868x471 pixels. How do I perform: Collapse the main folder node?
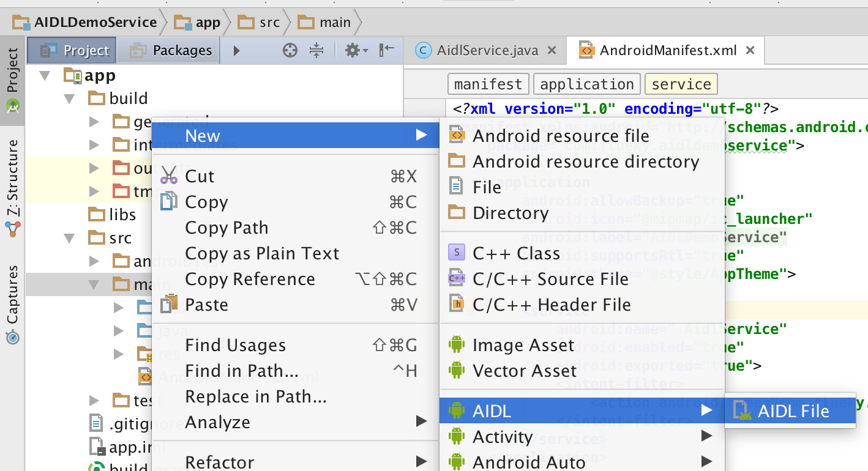(x=94, y=284)
